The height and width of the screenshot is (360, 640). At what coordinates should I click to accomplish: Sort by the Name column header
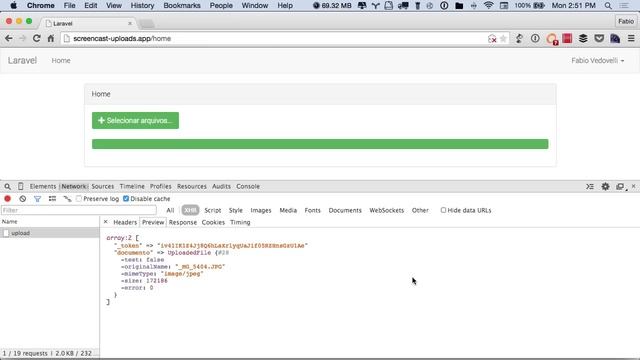coord(49,222)
